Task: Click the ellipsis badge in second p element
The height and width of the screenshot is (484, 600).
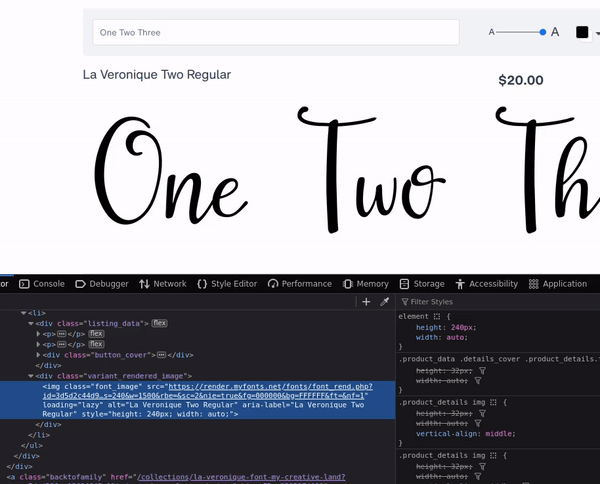Action: coord(62,344)
